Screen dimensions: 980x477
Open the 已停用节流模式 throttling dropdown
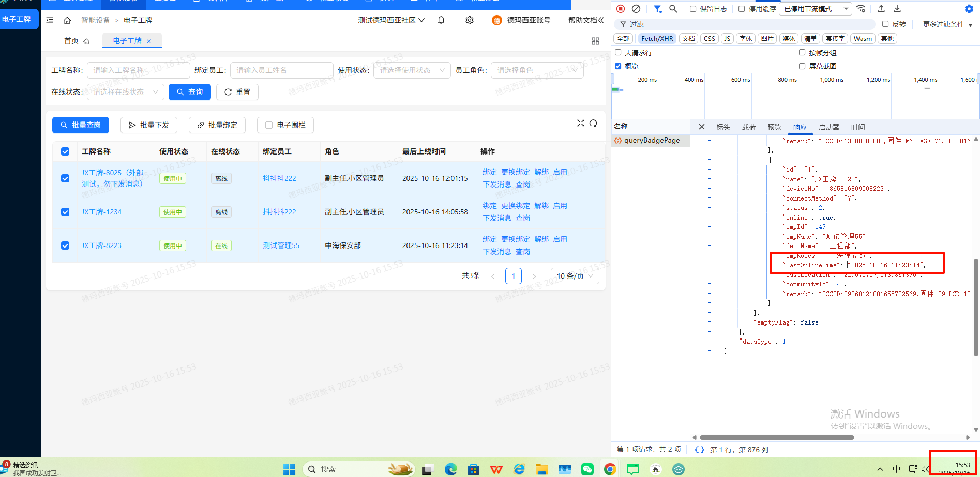(816, 9)
